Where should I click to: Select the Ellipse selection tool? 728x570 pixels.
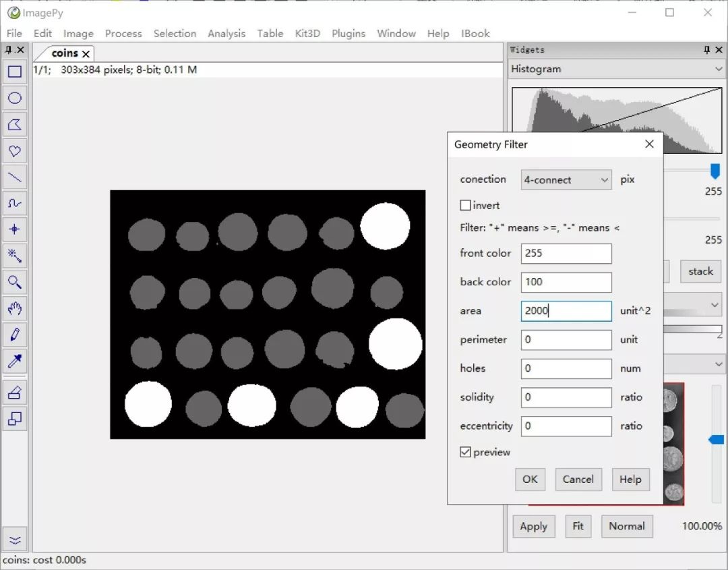pos(15,98)
